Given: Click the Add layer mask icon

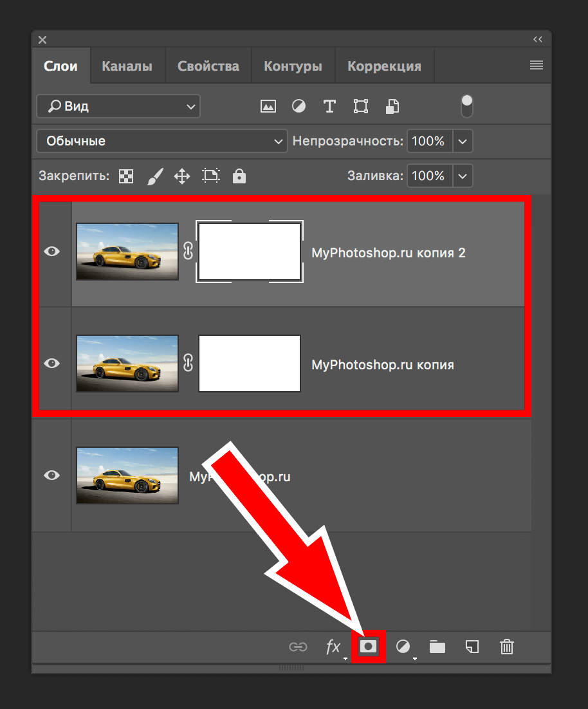Looking at the screenshot, I should click(x=368, y=647).
